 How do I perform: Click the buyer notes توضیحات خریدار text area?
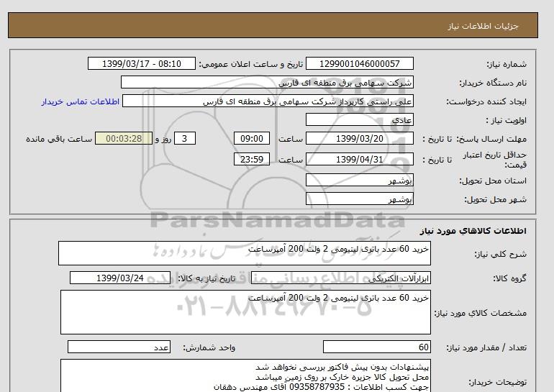coord(245,375)
